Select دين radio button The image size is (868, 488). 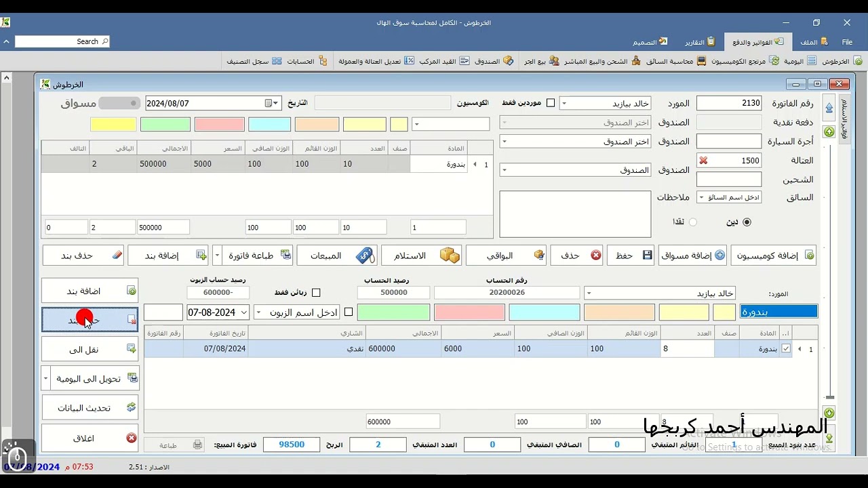click(x=747, y=222)
